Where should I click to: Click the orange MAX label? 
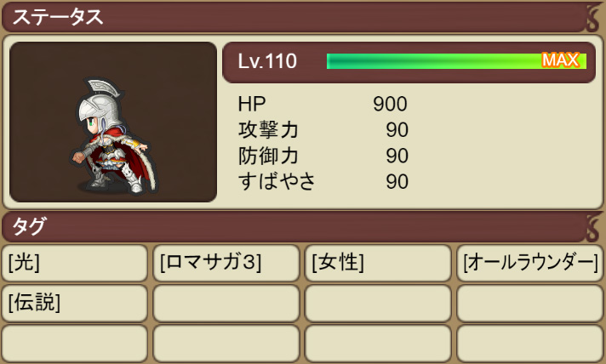[561, 60]
